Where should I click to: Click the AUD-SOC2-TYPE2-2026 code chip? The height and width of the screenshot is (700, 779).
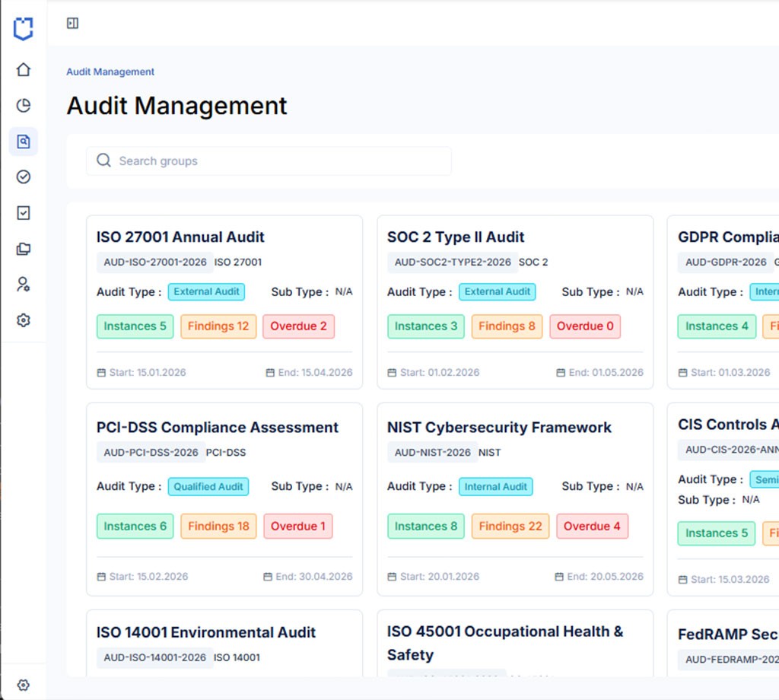click(453, 262)
